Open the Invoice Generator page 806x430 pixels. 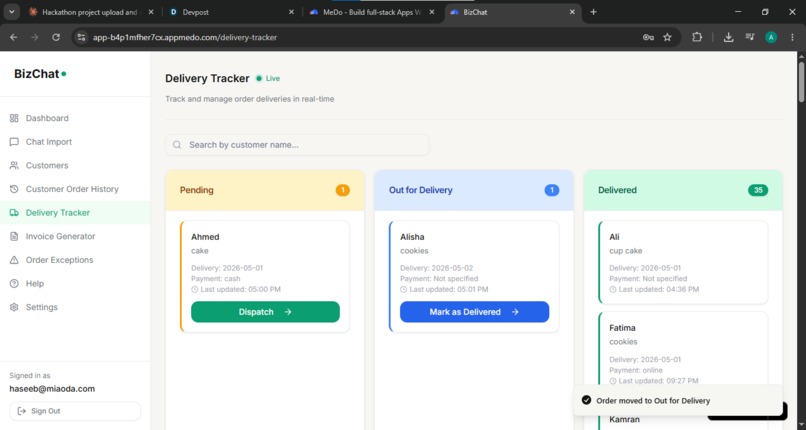60,236
